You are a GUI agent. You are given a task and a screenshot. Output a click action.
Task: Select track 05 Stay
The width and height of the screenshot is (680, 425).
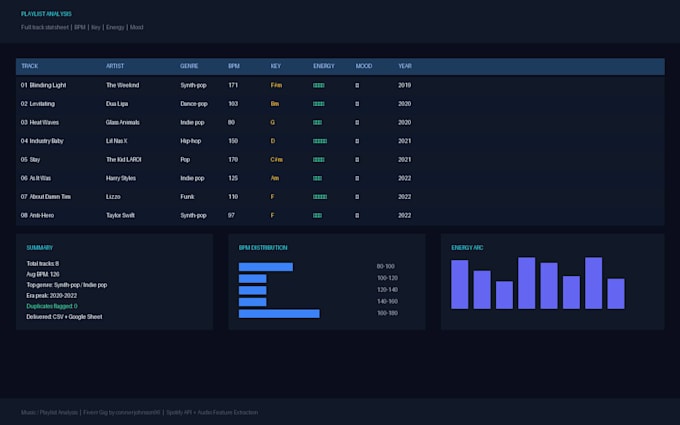point(30,160)
